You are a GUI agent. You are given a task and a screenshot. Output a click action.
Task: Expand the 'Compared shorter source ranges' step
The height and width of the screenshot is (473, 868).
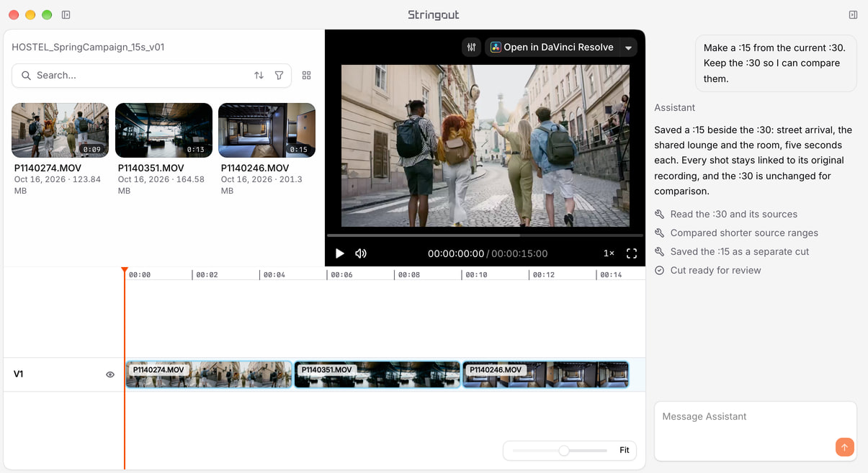736,233
